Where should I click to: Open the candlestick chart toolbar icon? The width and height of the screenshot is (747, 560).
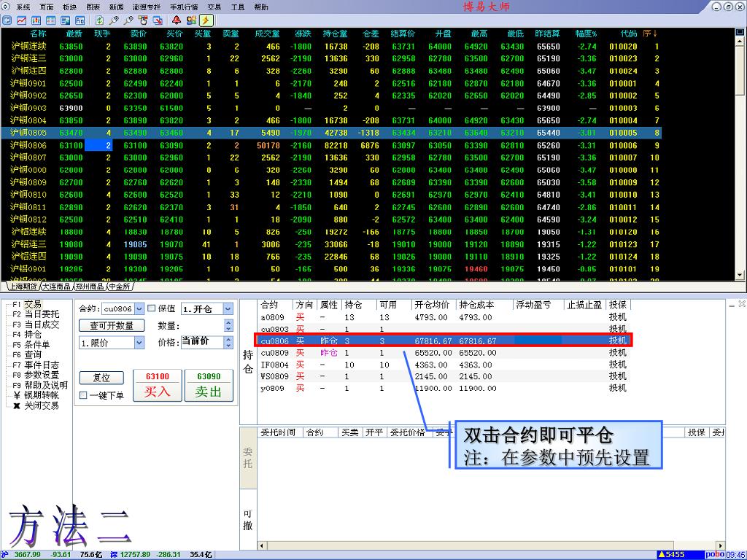coord(36,20)
